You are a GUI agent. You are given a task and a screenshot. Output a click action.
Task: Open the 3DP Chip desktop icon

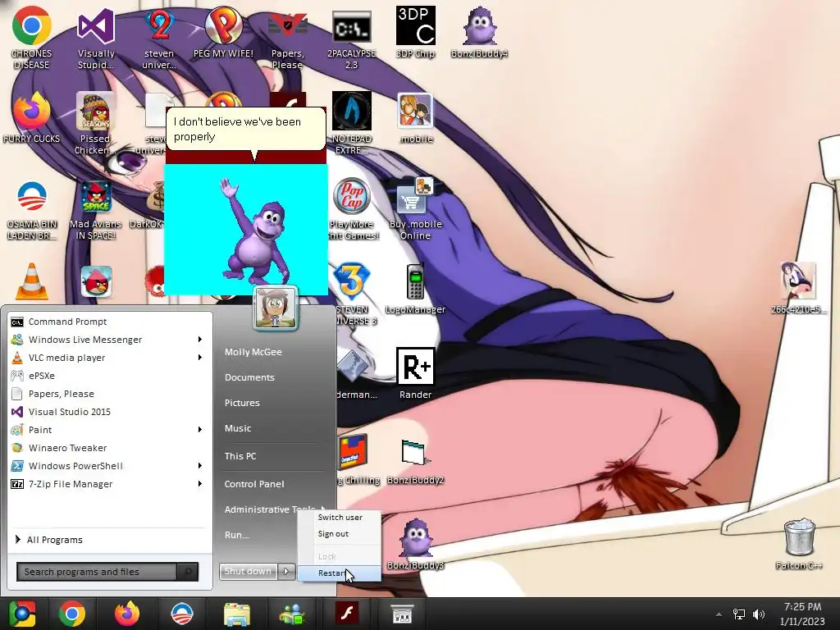tap(415, 32)
